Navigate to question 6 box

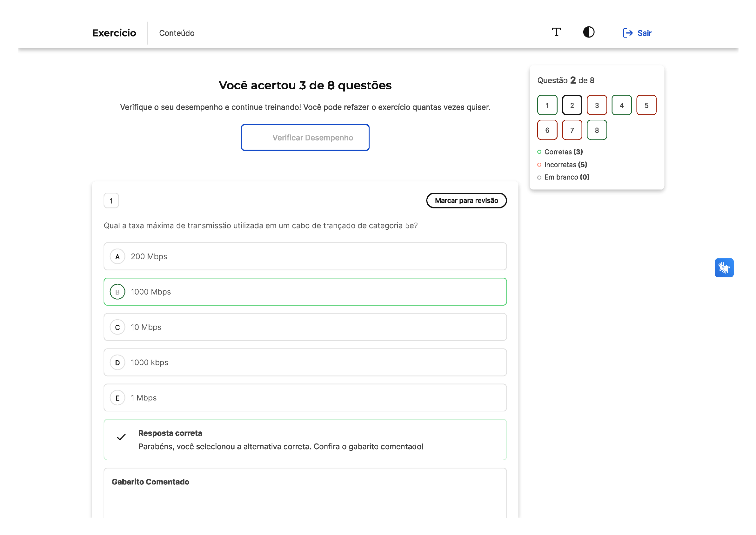click(547, 130)
